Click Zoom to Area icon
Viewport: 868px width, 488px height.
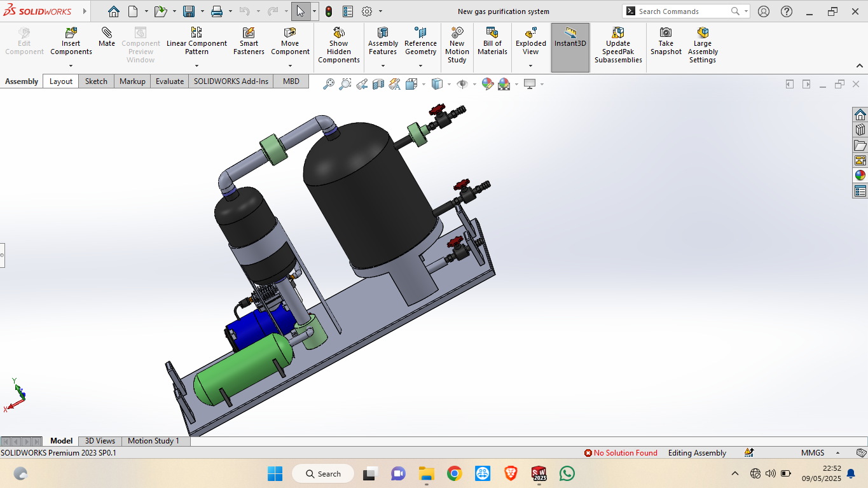(x=345, y=84)
